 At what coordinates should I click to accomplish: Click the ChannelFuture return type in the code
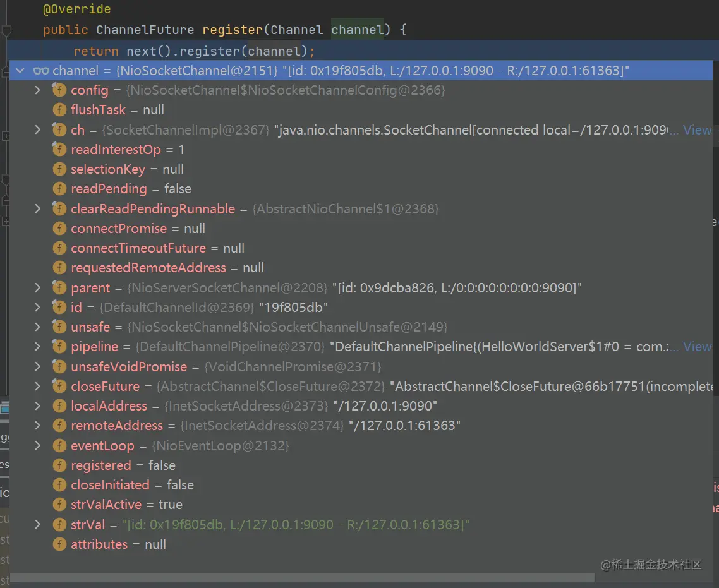145,30
